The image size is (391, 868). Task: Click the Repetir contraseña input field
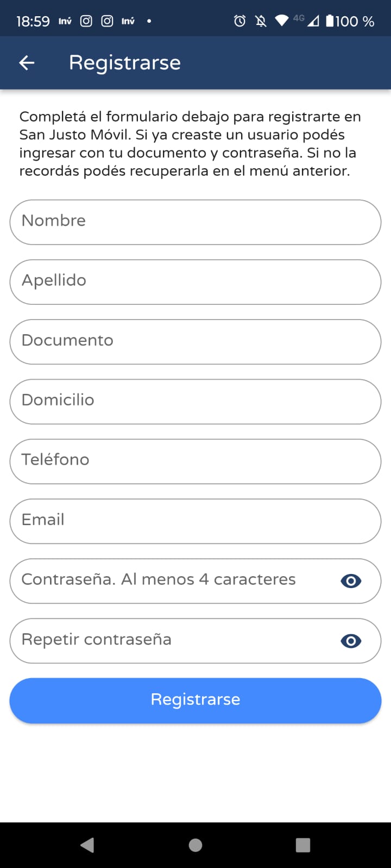click(174, 640)
